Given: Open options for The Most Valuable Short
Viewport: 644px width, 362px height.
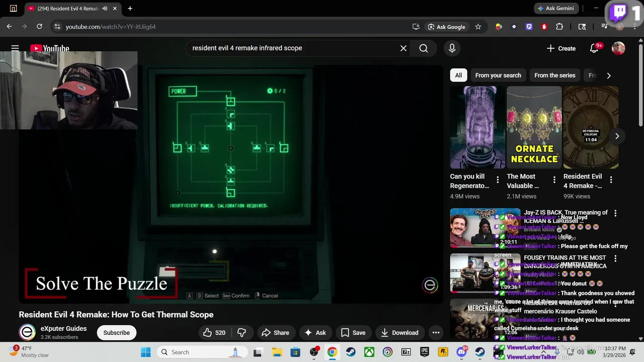Looking at the screenshot, I should [554, 179].
